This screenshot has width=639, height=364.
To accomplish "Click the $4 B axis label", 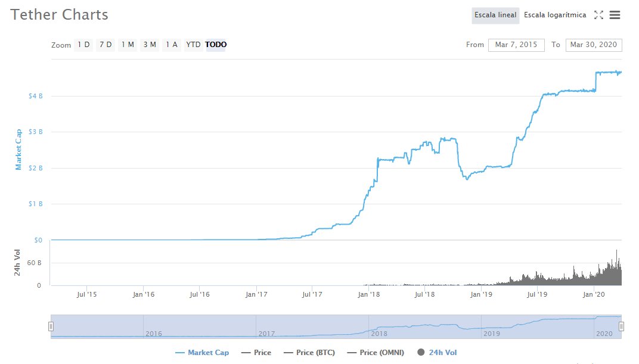I will pyautogui.click(x=35, y=96).
